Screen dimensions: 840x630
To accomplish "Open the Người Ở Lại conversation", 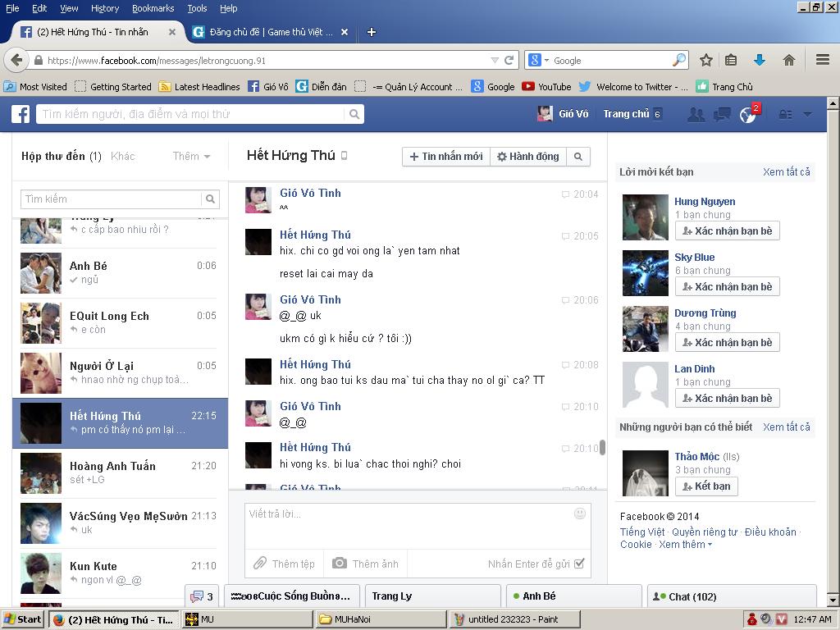I will (120, 373).
